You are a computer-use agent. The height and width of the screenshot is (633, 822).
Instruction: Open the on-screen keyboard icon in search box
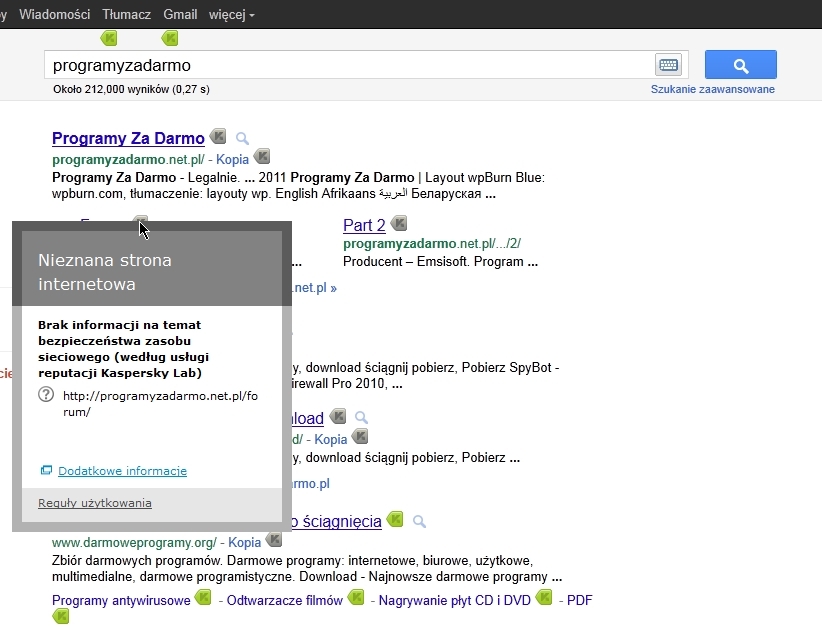pos(668,65)
